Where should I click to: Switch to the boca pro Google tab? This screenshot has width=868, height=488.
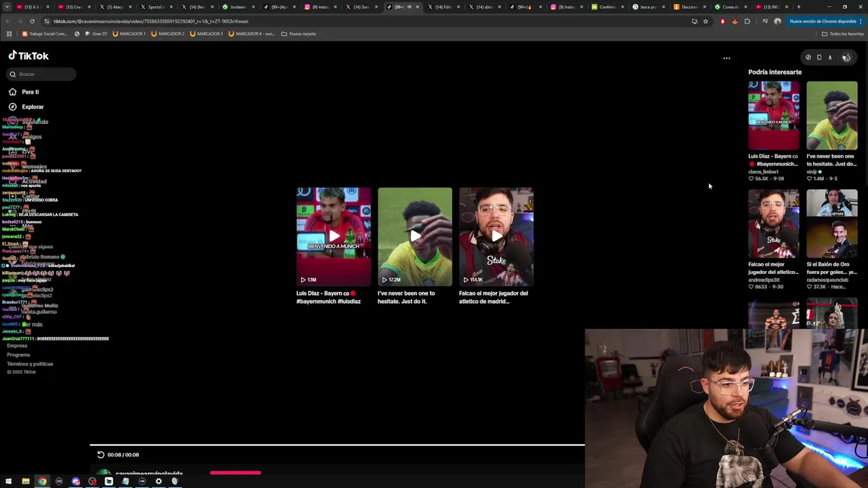648,7
